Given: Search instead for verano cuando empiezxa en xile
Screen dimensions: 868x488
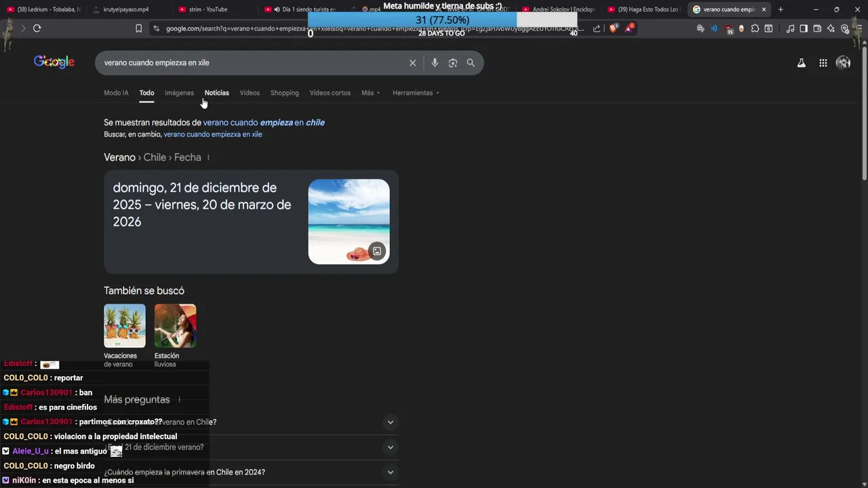Looking at the screenshot, I should (213, 134).
